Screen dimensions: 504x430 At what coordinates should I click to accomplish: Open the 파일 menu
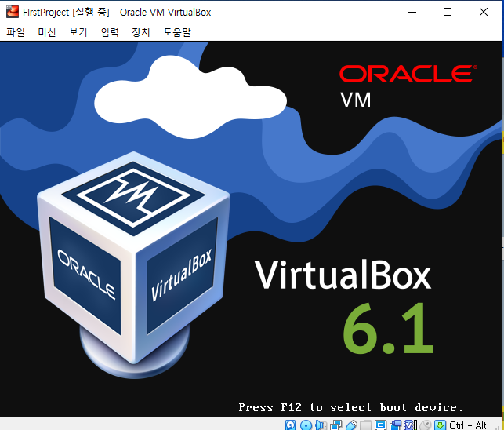click(x=16, y=32)
